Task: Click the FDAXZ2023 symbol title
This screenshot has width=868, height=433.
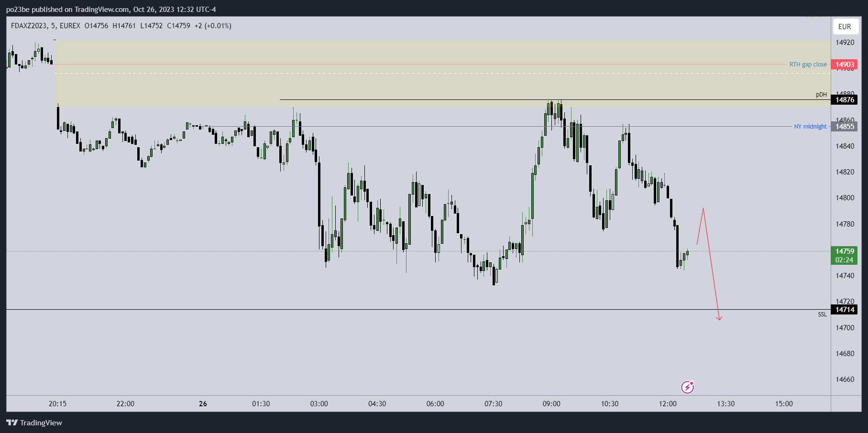Action: (29, 26)
